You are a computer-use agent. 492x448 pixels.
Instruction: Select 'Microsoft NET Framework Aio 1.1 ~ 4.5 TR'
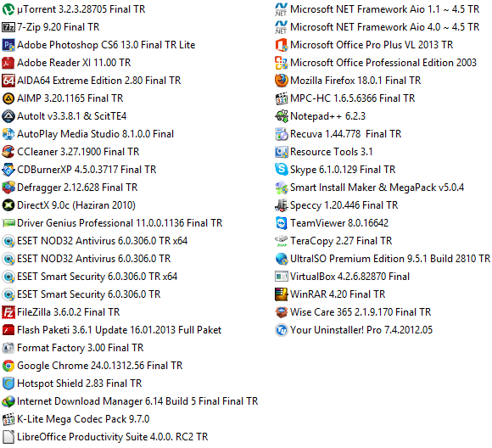377,9
